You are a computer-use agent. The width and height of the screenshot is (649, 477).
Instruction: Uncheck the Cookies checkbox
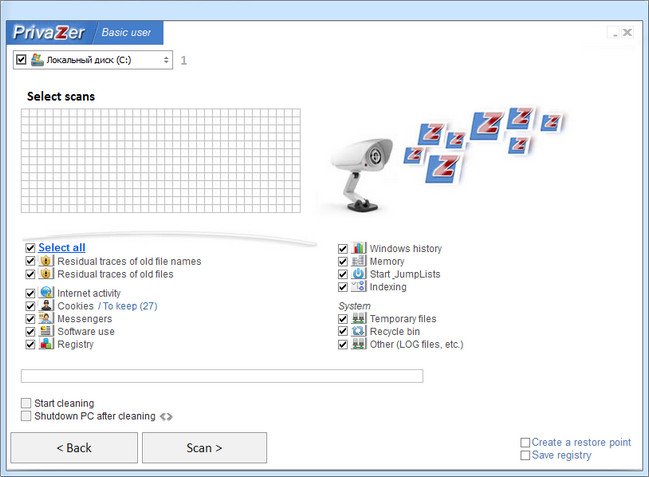click(30, 306)
